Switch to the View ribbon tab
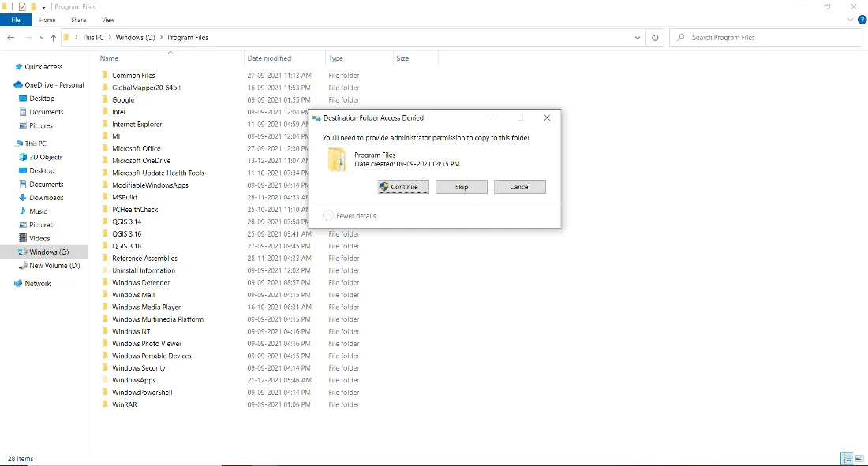This screenshot has width=868, height=466. pyautogui.click(x=108, y=20)
